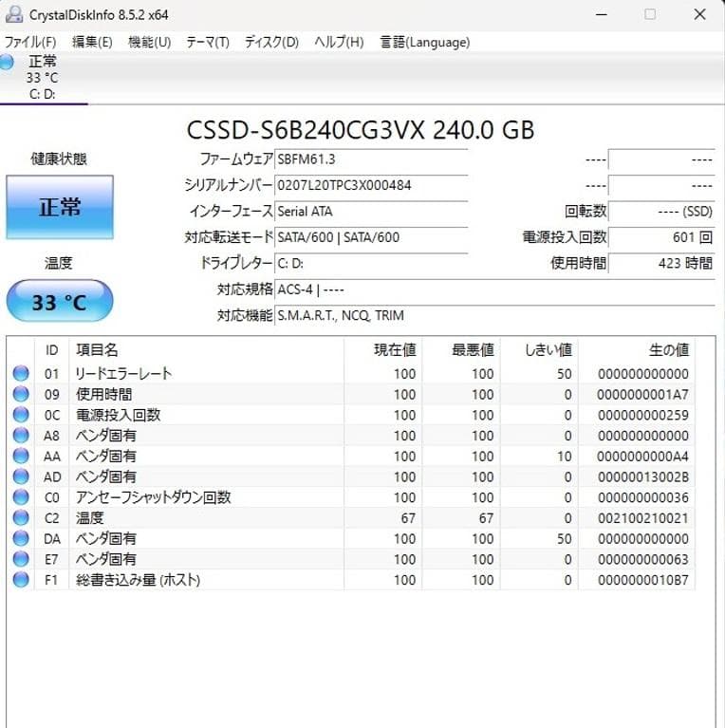
Task: Select the blue disk status orb for C: D:
Action: (x=7, y=63)
